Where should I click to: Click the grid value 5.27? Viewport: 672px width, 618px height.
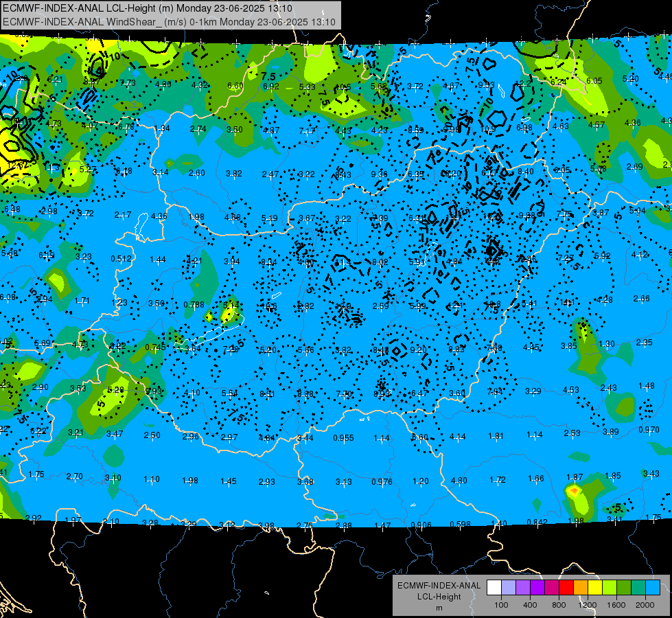click(x=87, y=169)
